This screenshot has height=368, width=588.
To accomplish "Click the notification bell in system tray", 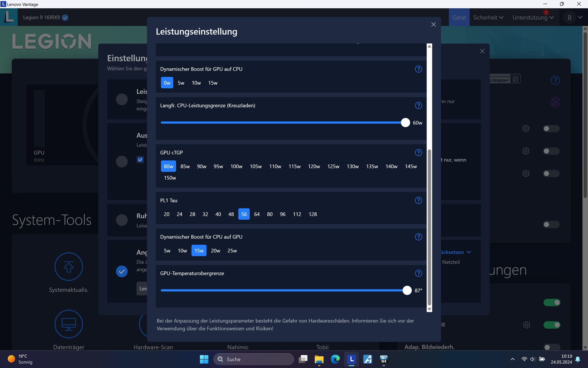I will point(578,359).
